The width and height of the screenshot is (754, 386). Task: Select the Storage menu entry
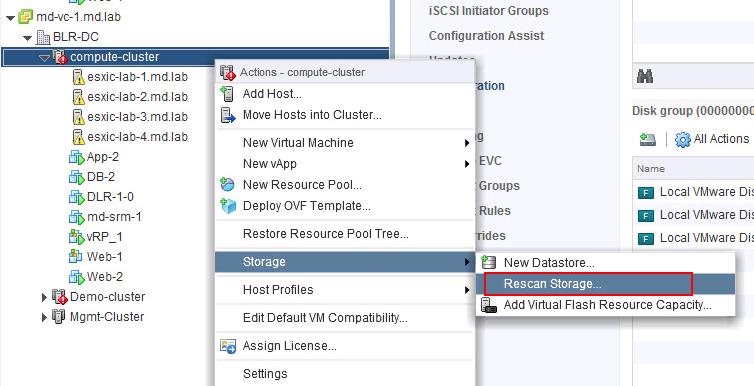click(x=344, y=262)
